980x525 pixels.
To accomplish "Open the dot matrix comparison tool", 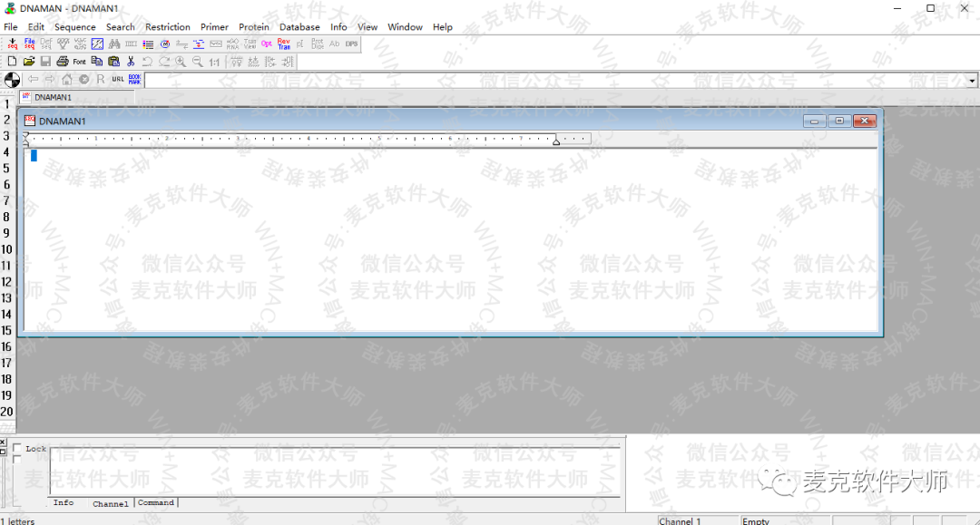I will (x=97, y=44).
